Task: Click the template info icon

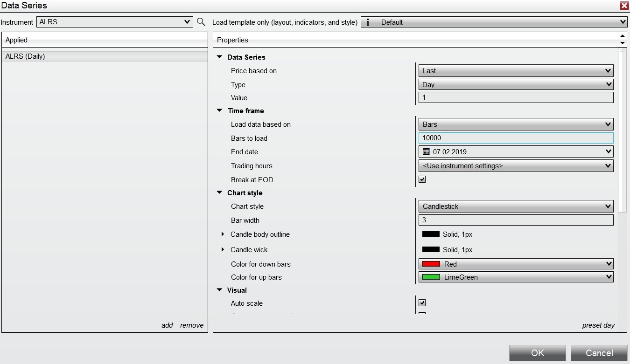Action: click(368, 22)
